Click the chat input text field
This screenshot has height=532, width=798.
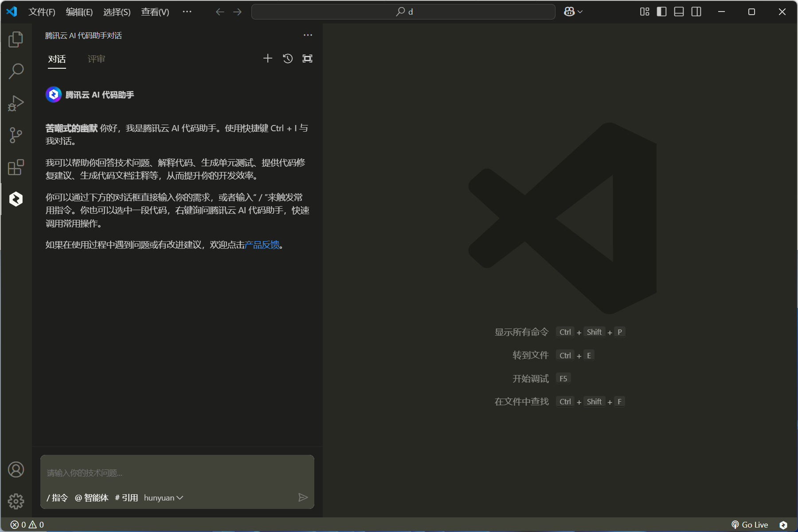point(177,473)
